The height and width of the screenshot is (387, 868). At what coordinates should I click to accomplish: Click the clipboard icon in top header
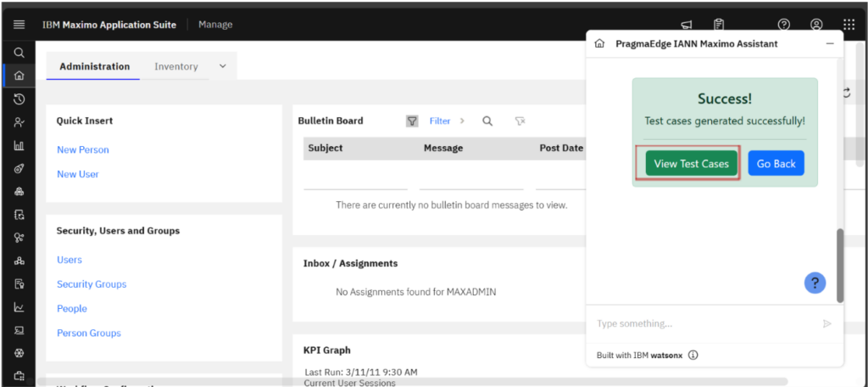click(719, 25)
